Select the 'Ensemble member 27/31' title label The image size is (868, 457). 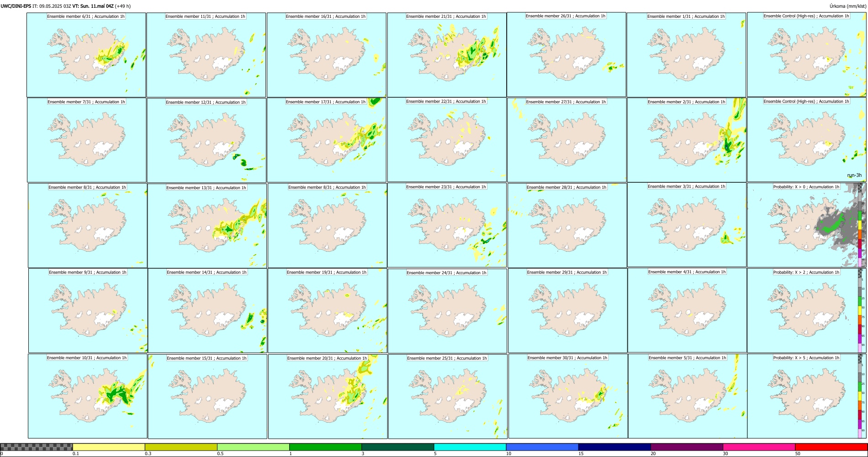pos(566,102)
